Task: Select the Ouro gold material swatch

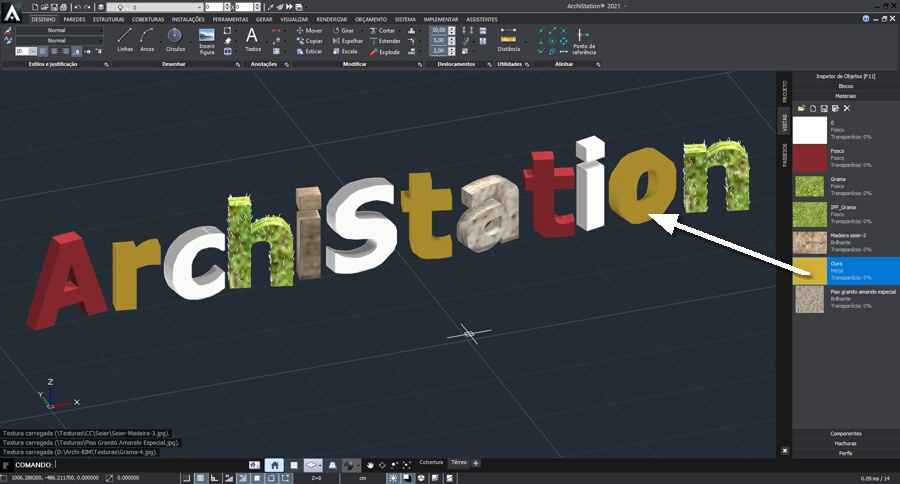Action: (x=809, y=270)
